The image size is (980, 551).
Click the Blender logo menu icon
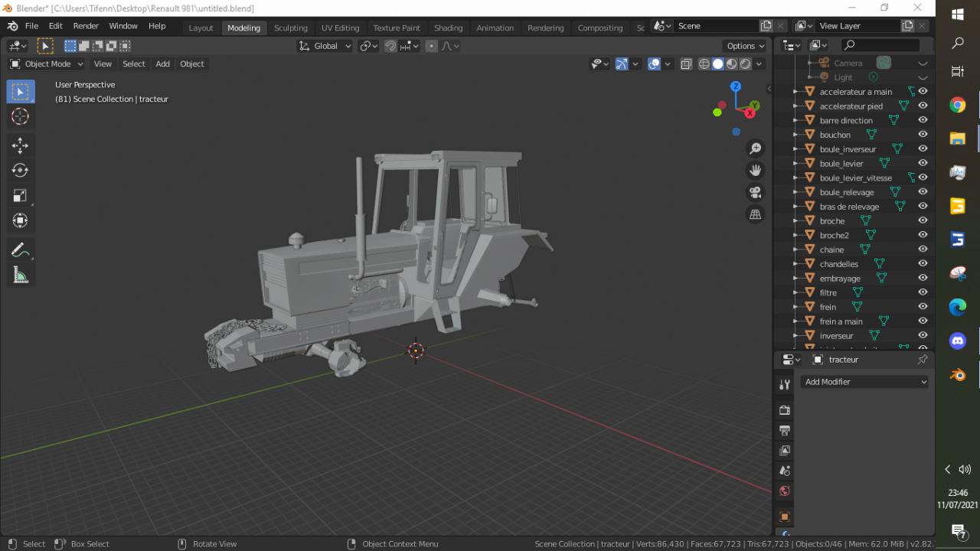(13, 26)
